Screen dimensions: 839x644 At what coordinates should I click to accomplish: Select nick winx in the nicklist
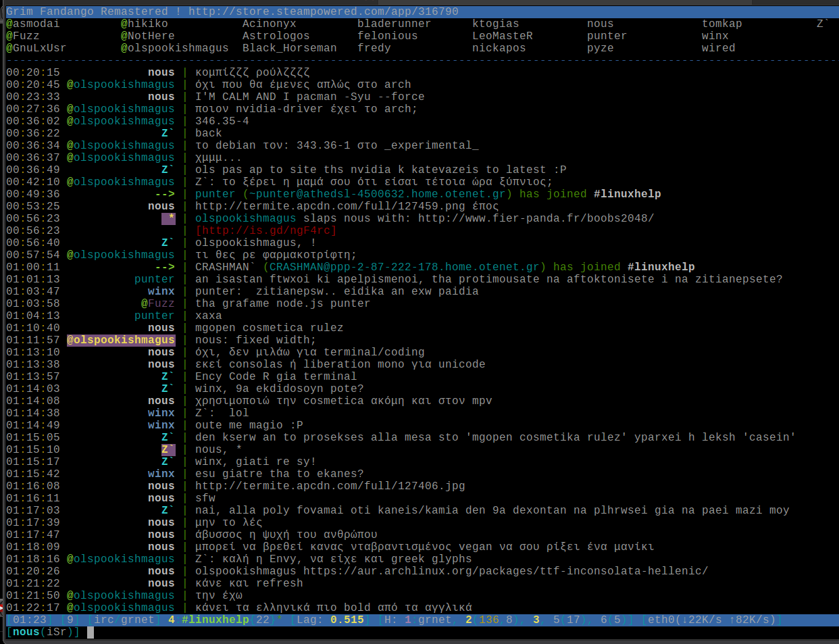coord(715,36)
